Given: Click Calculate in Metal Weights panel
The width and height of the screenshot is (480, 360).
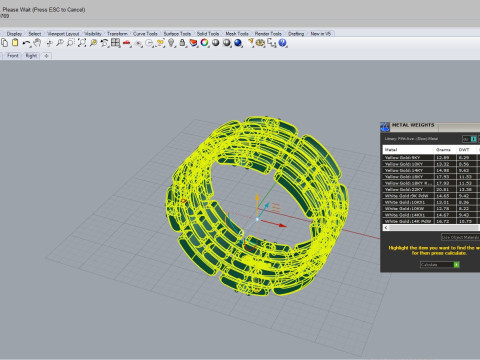Looking at the screenshot, I should 440,264.
